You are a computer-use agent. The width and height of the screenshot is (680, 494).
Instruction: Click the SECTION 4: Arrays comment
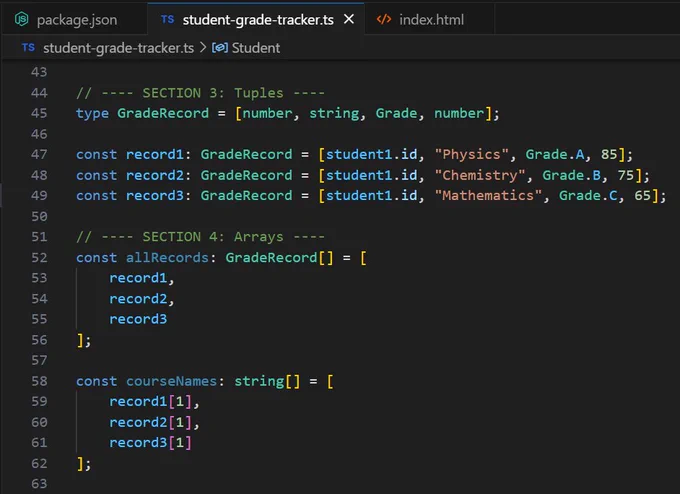tap(200, 237)
